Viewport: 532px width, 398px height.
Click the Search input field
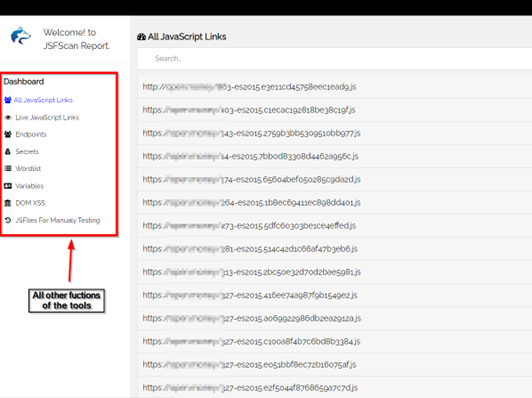point(335,59)
